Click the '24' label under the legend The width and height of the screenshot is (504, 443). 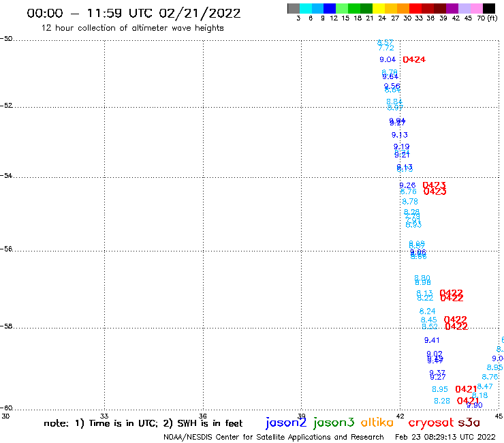382,18
